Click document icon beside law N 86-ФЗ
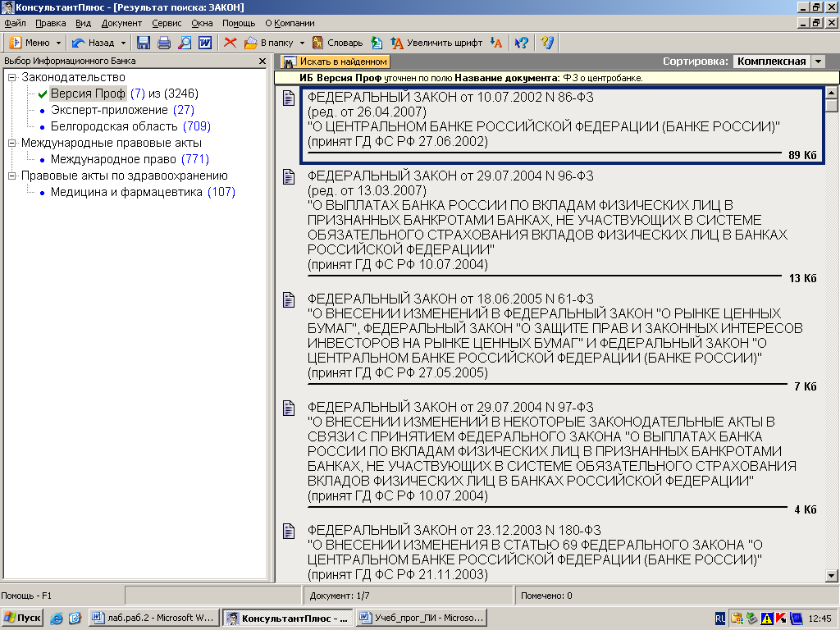The image size is (840, 630). pyautogui.click(x=289, y=98)
